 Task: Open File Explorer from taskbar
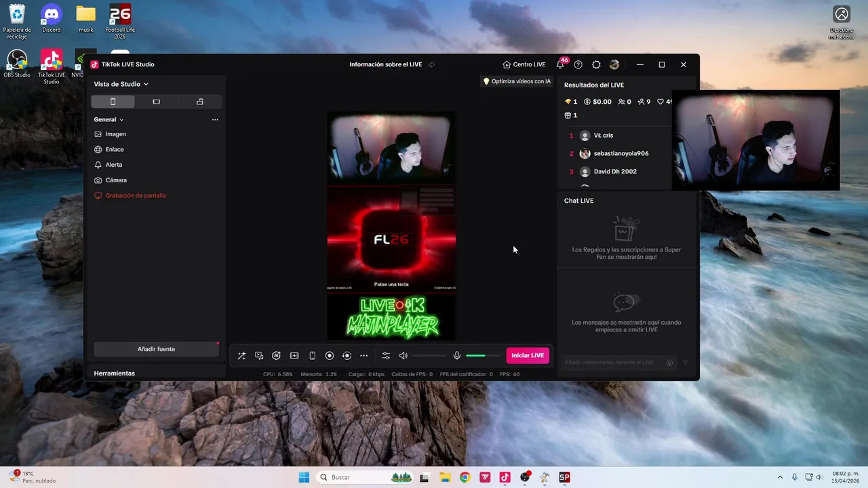click(x=445, y=477)
